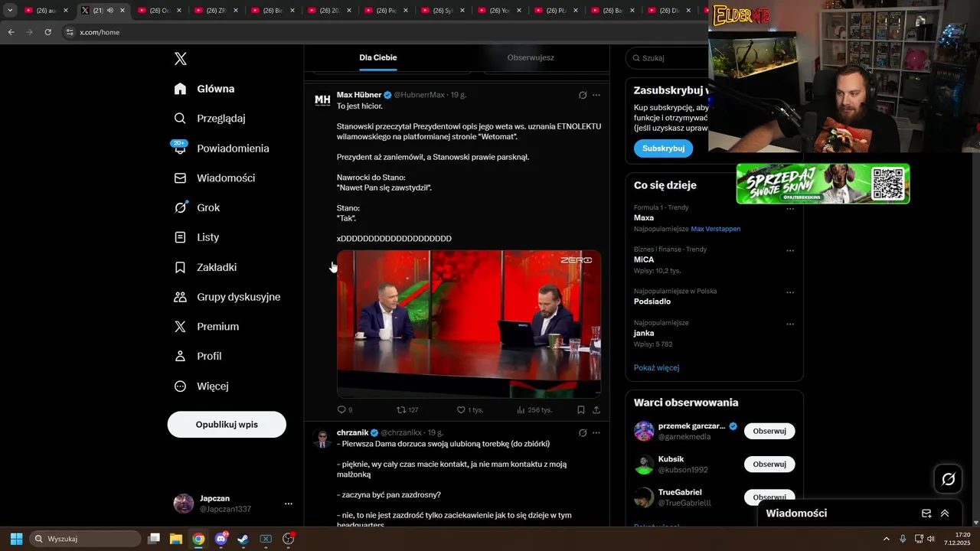The height and width of the screenshot is (551, 980).
Task: Show hidden system tray icons
Action: click(887, 539)
